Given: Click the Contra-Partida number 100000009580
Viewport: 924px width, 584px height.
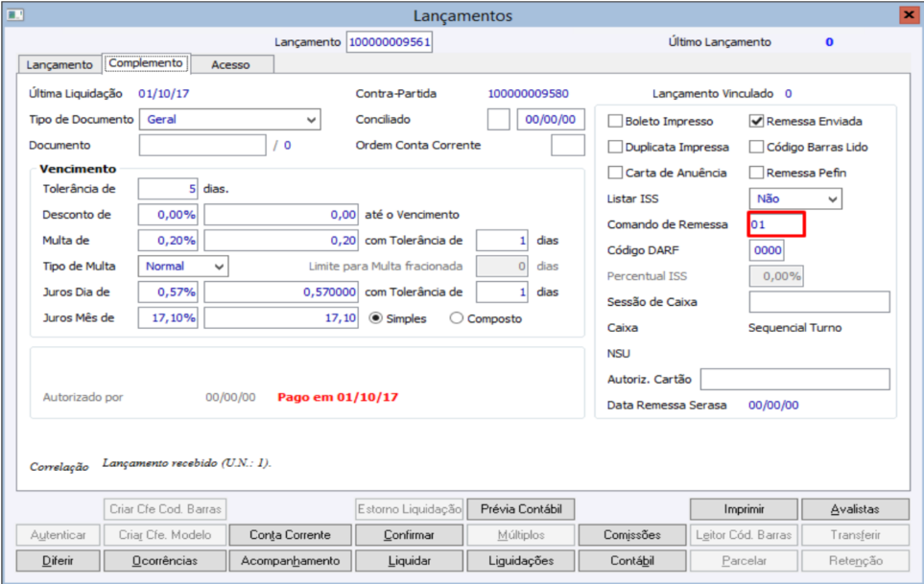Looking at the screenshot, I should pos(528,94).
